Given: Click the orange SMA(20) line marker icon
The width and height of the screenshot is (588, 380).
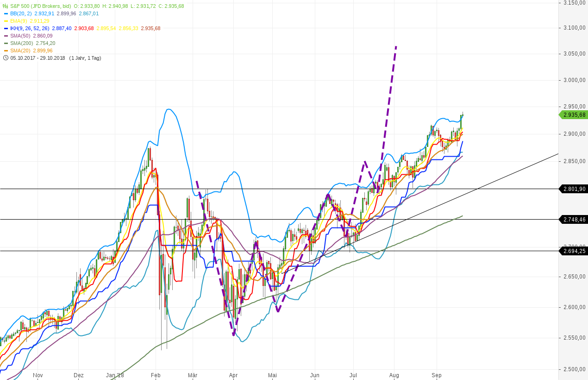Looking at the screenshot, I should point(6,51).
